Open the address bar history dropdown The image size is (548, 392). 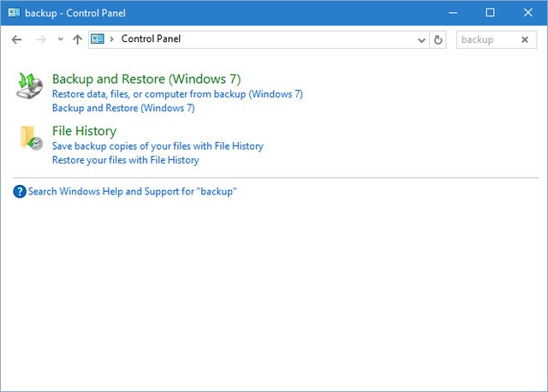click(422, 40)
